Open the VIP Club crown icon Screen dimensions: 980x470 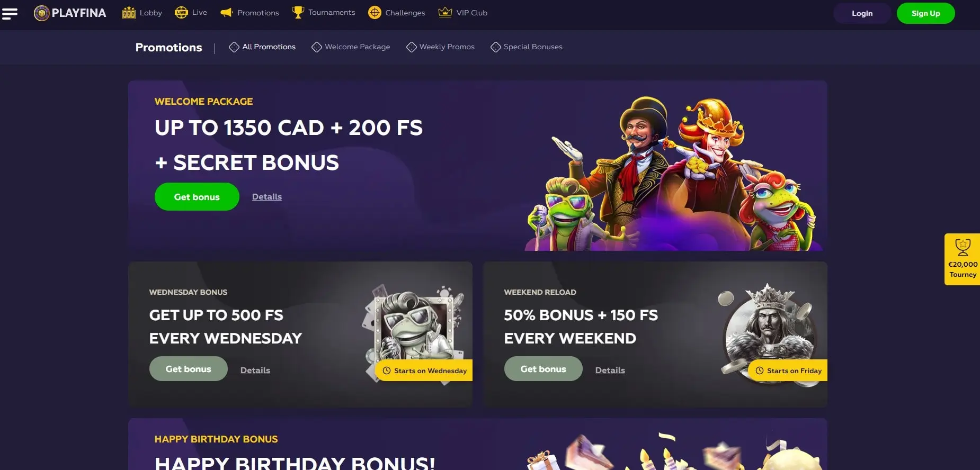[445, 12]
